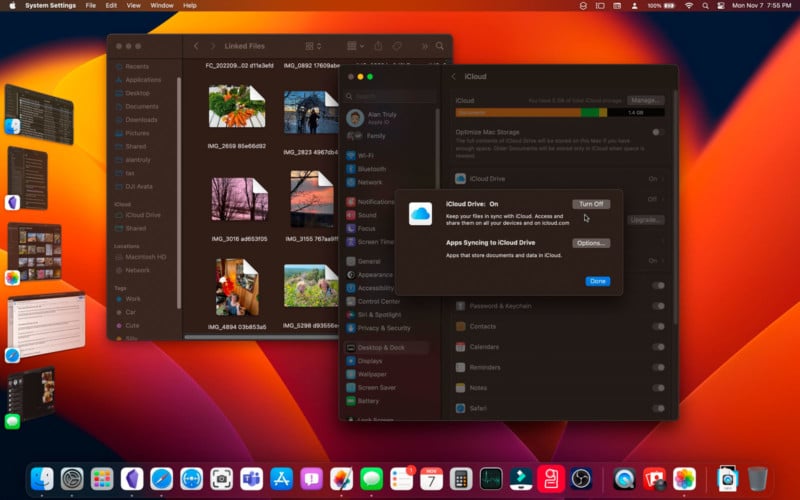Screen dimensions: 800x500
Task: Open Wi-Fi status in menu bar
Action: [x=689, y=6]
